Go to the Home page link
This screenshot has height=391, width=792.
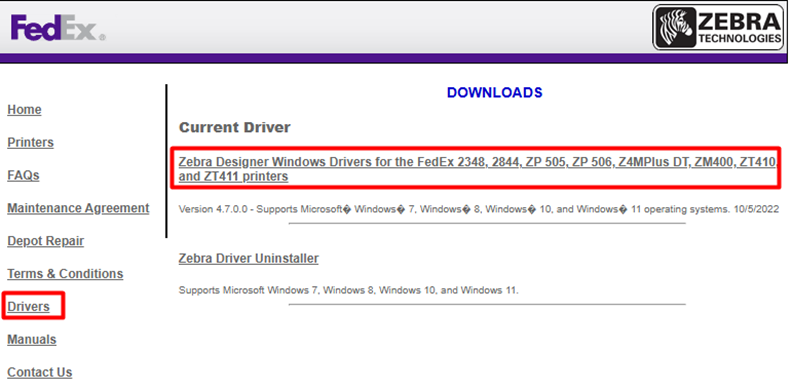[x=24, y=110]
